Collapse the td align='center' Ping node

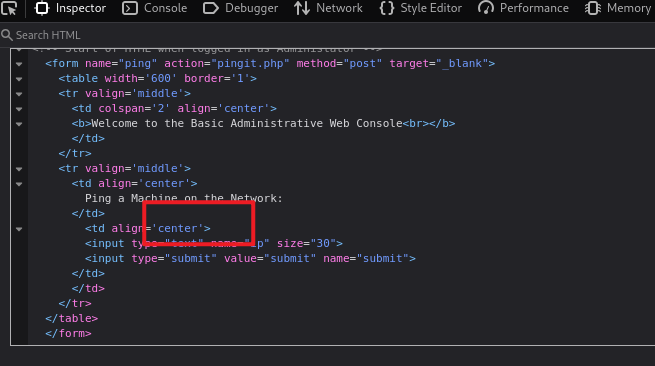point(19,184)
